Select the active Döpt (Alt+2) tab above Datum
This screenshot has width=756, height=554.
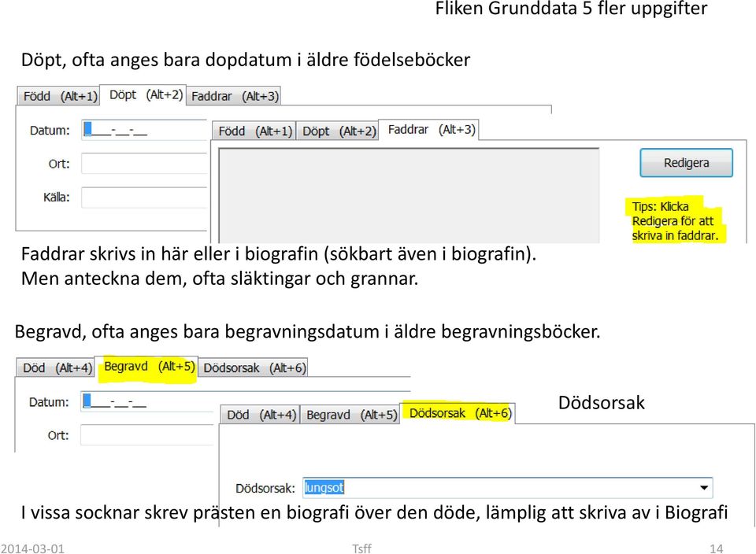pos(143,95)
